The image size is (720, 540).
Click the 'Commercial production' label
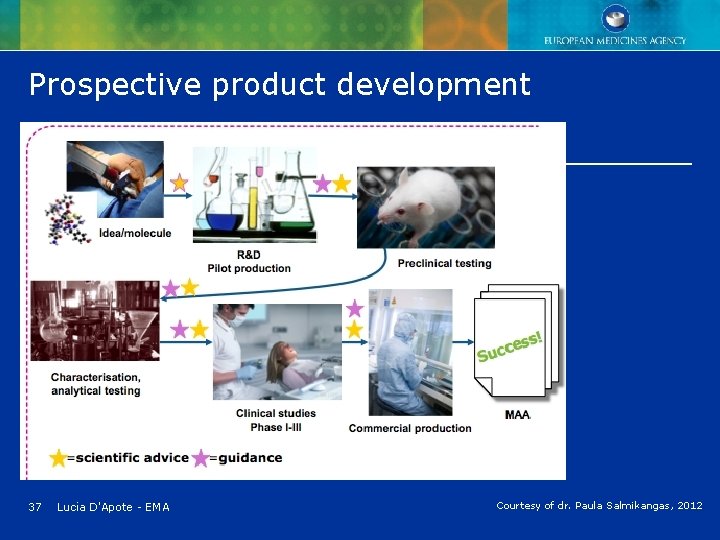410,428
